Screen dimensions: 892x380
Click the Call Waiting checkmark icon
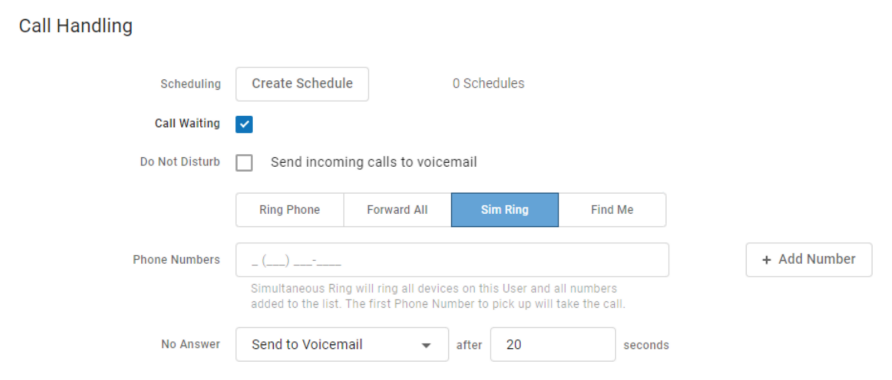point(244,124)
